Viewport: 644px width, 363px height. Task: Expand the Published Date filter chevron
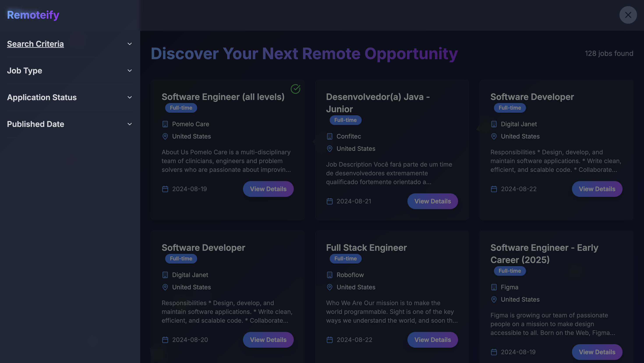point(129,124)
